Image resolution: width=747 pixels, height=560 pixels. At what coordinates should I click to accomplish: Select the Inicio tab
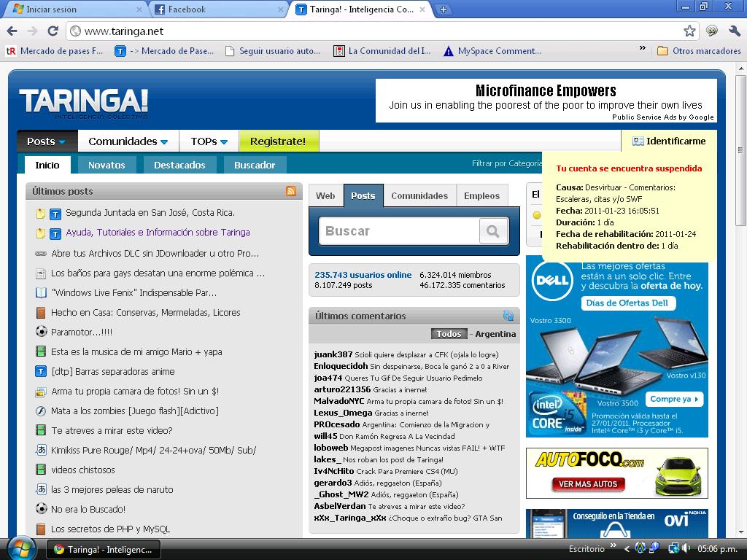[x=47, y=165]
